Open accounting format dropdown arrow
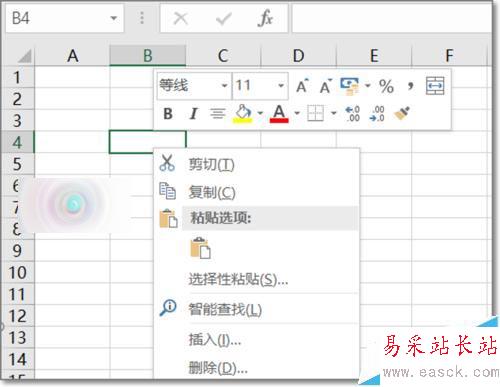The image size is (500, 387). coord(368,86)
